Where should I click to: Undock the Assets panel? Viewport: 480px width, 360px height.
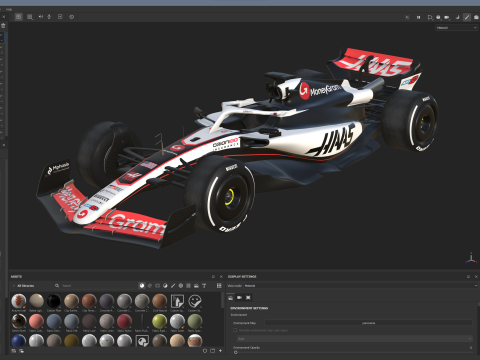click(x=213, y=277)
